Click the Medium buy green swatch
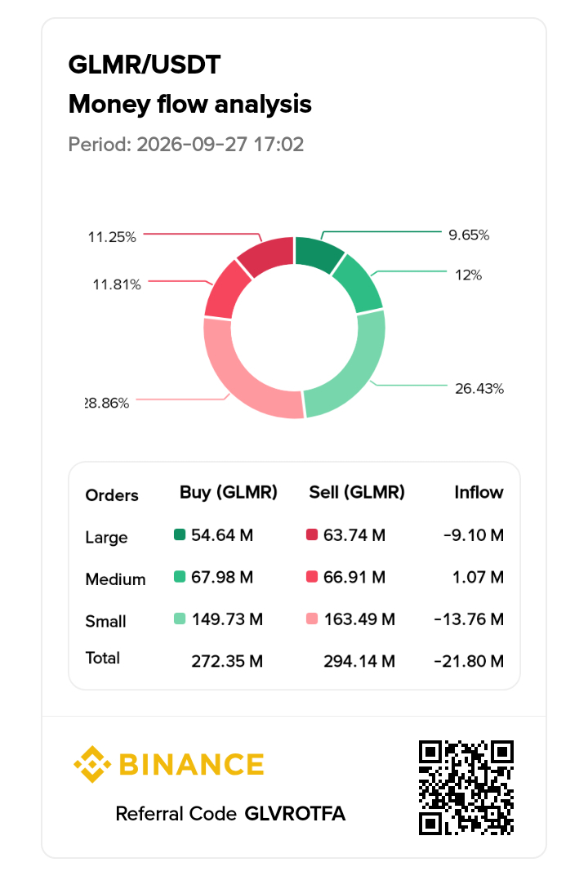The image size is (588, 876). (179, 577)
